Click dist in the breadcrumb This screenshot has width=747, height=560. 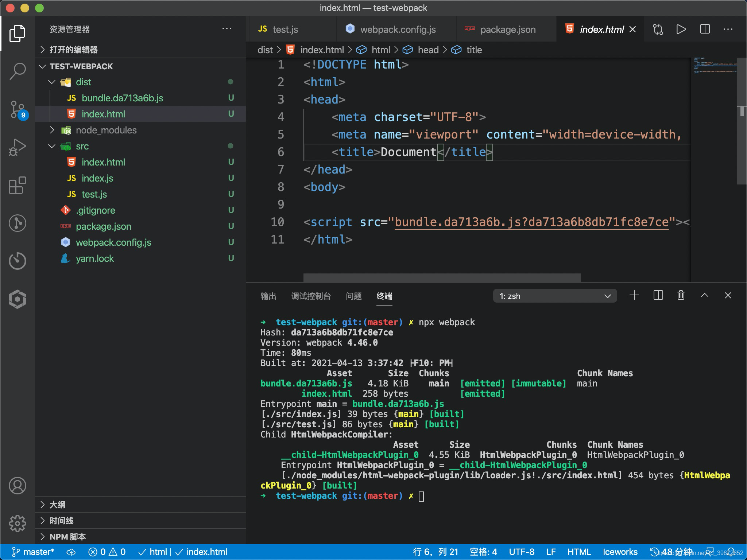[x=265, y=50]
